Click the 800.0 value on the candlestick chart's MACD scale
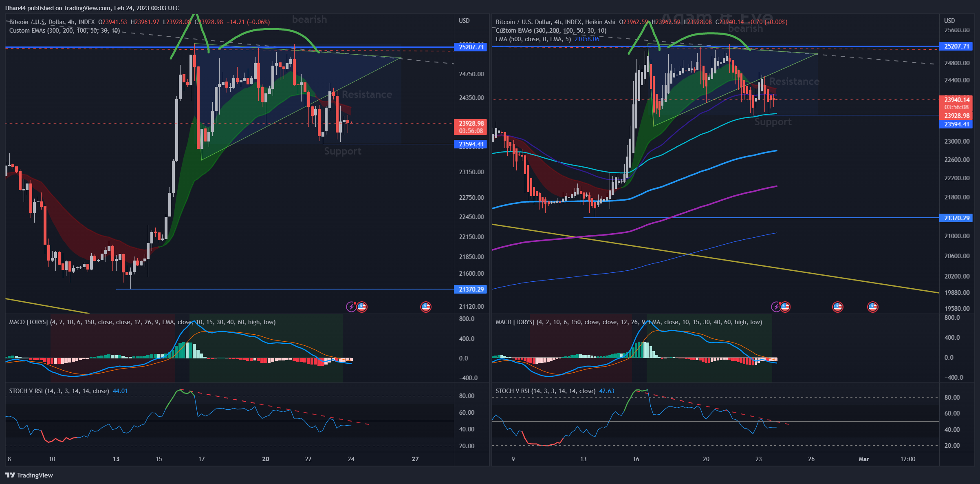This screenshot has width=980, height=484. pos(467,319)
